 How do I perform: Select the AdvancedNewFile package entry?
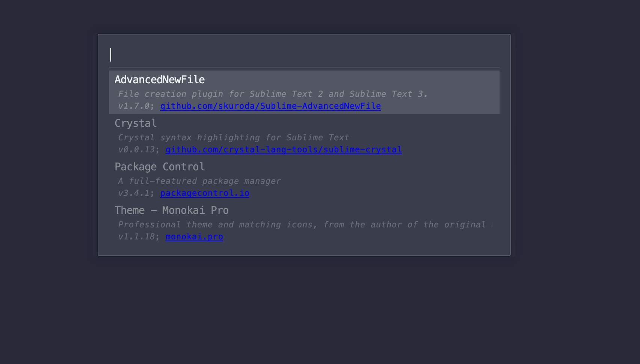[x=303, y=92]
